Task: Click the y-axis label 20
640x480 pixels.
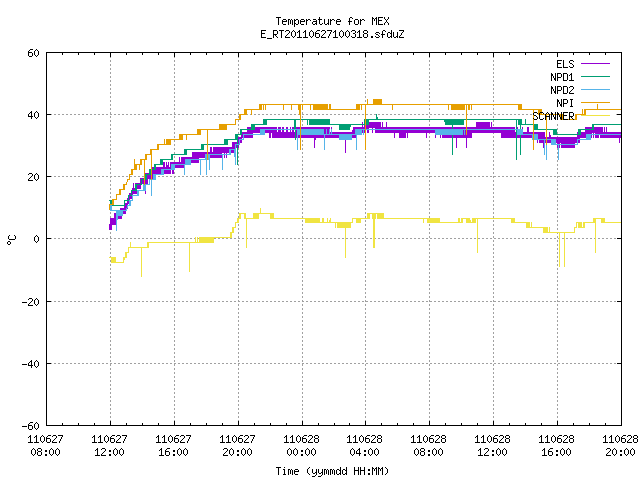Action: (33, 177)
